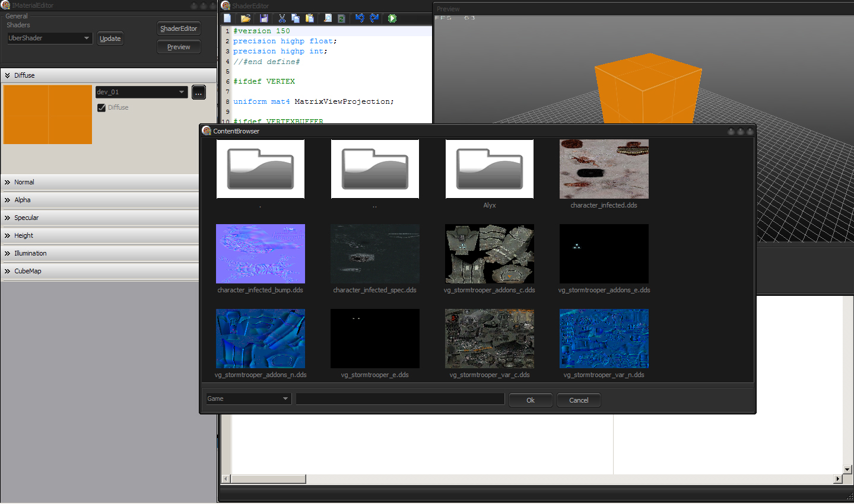Image resolution: width=854 pixels, height=504 pixels.
Task: Select the character_infected_bump.dds texture
Action: (x=261, y=254)
